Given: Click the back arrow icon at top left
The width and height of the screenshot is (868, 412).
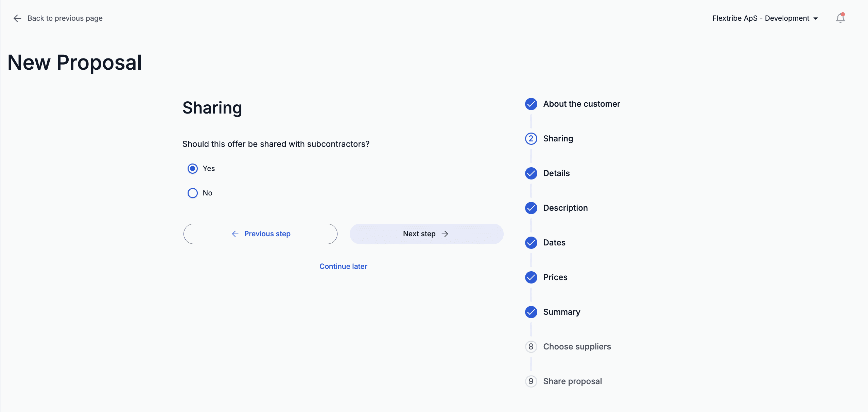Looking at the screenshot, I should [x=17, y=18].
